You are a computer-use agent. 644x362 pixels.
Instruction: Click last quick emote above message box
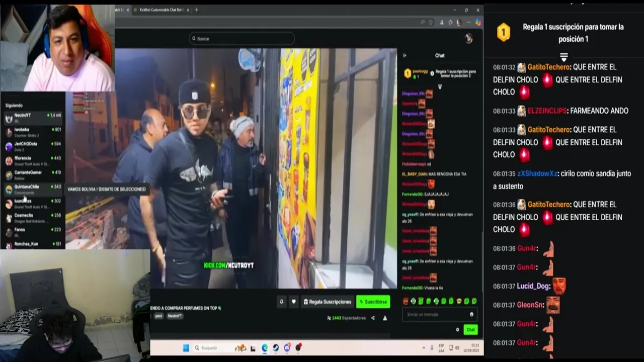(x=474, y=301)
